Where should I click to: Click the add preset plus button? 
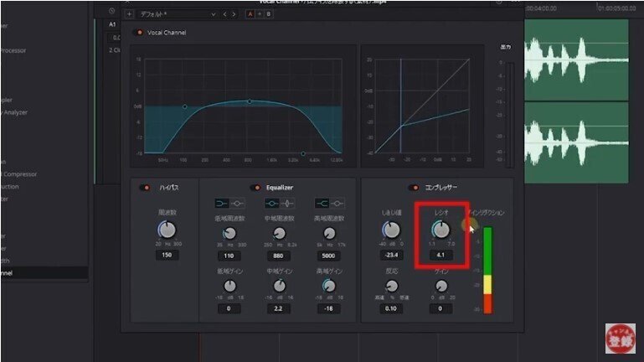tap(129, 14)
